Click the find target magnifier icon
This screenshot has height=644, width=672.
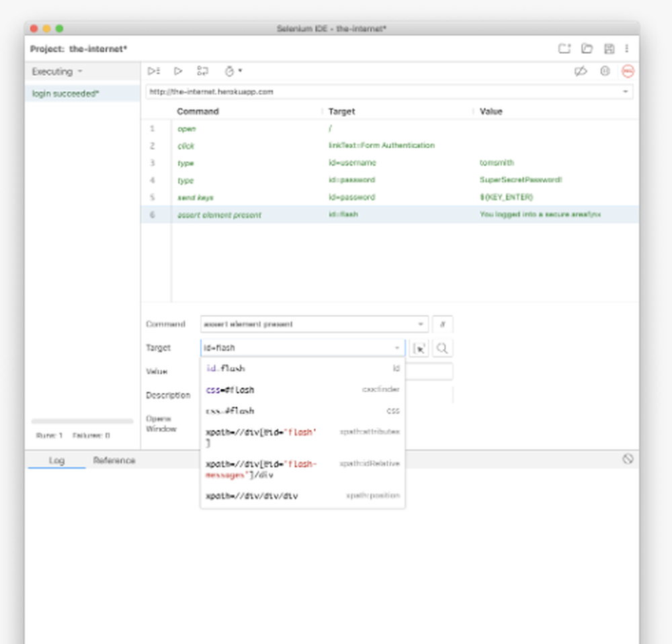tap(442, 348)
